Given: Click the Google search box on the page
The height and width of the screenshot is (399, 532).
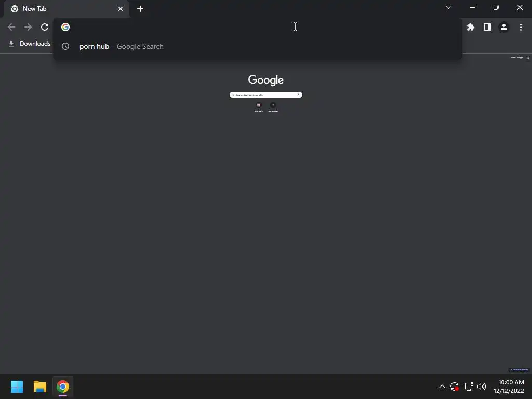Looking at the screenshot, I should coord(265,95).
